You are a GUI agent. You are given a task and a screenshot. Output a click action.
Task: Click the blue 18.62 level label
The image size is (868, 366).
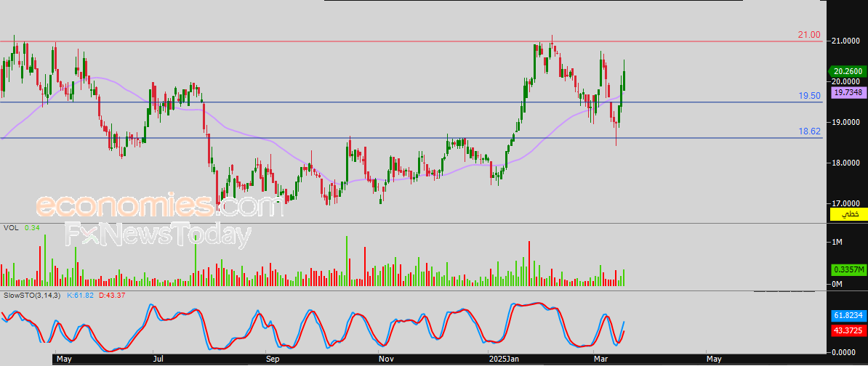pyautogui.click(x=809, y=131)
